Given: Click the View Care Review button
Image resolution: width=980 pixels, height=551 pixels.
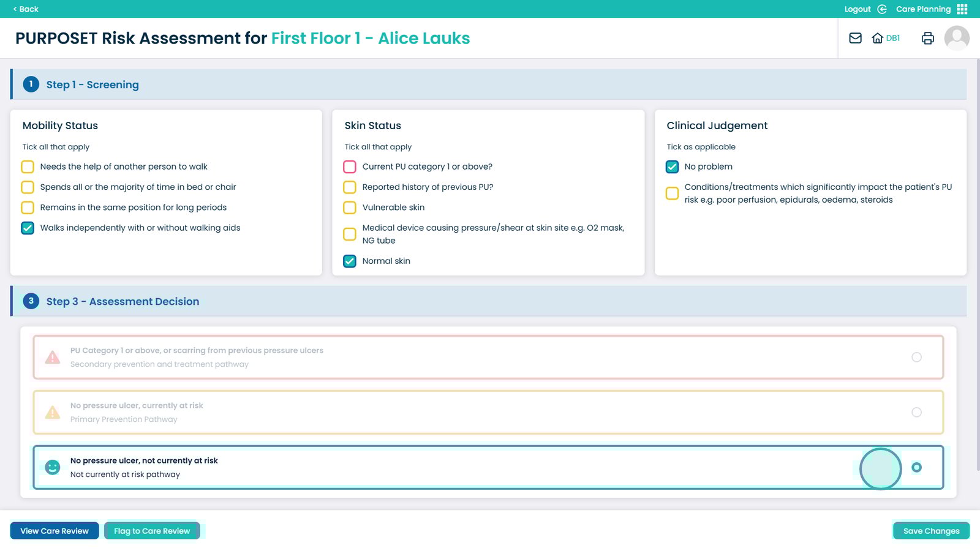Looking at the screenshot, I should click(x=55, y=531).
